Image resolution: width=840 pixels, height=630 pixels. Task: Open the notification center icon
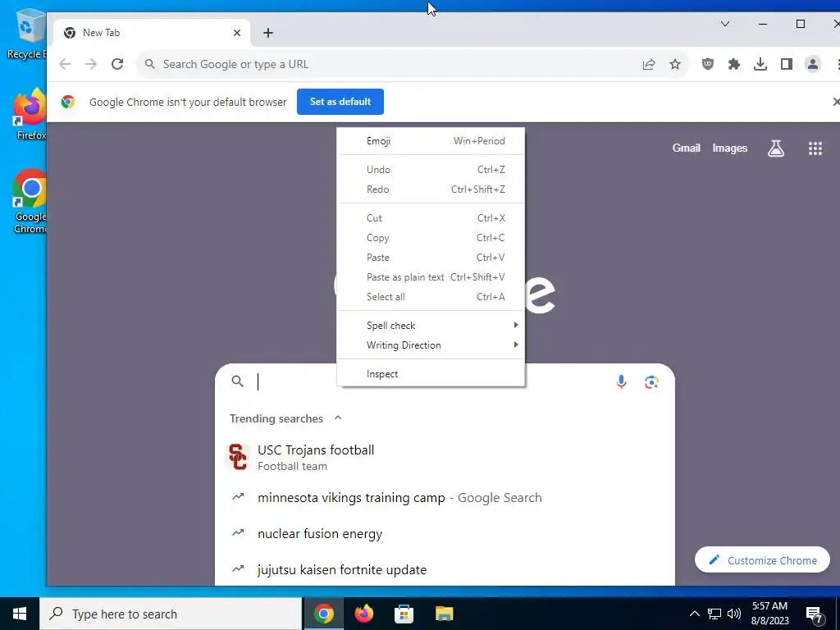click(815, 615)
